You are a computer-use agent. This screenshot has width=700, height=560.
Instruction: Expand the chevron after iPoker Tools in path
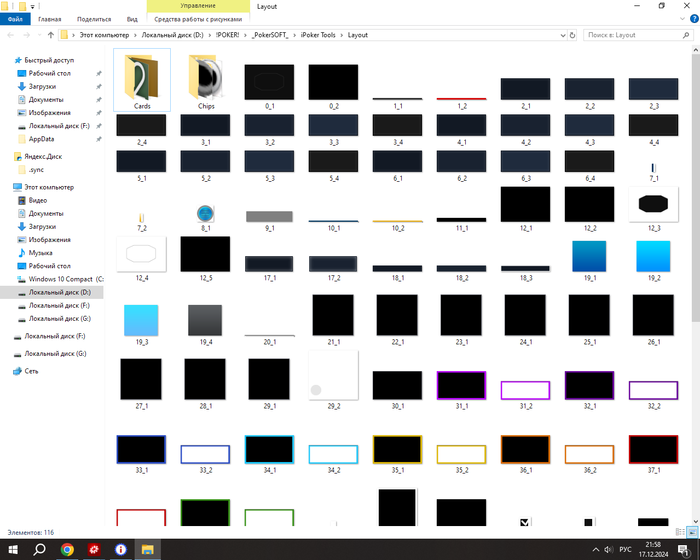point(342,35)
